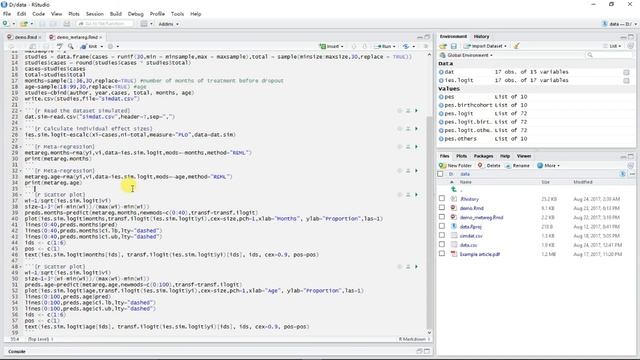Click the broom icon to clear the environment
Screen dimensions: 640x360
(x=517, y=46)
